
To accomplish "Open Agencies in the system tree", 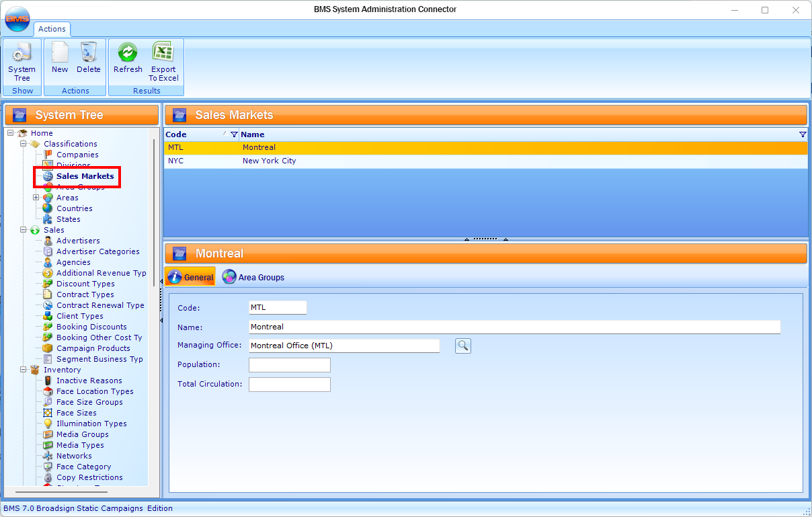I will click(73, 262).
